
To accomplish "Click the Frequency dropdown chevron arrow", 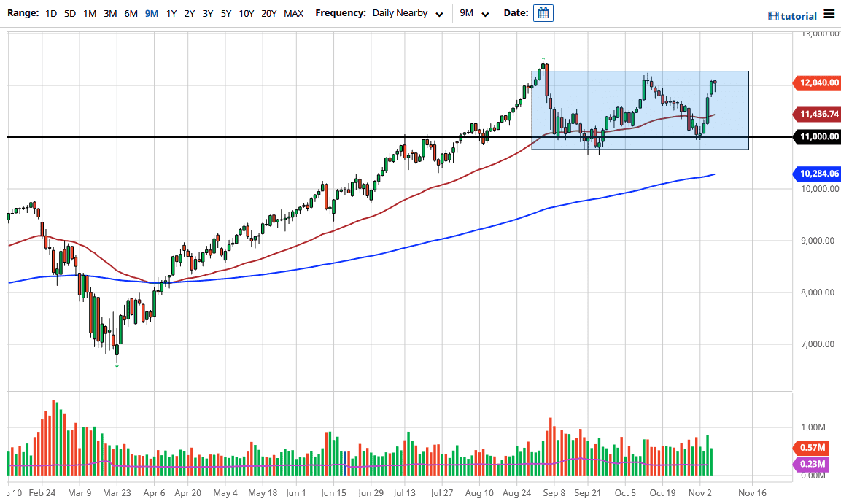I will [x=439, y=14].
